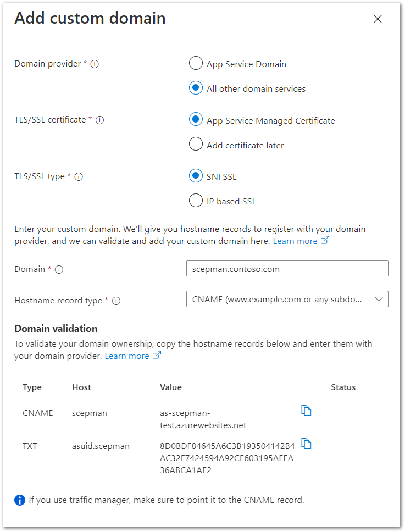The width and height of the screenshot is (405, 532).
Task: Copy the TXT asuid record value
Action: 306,444
